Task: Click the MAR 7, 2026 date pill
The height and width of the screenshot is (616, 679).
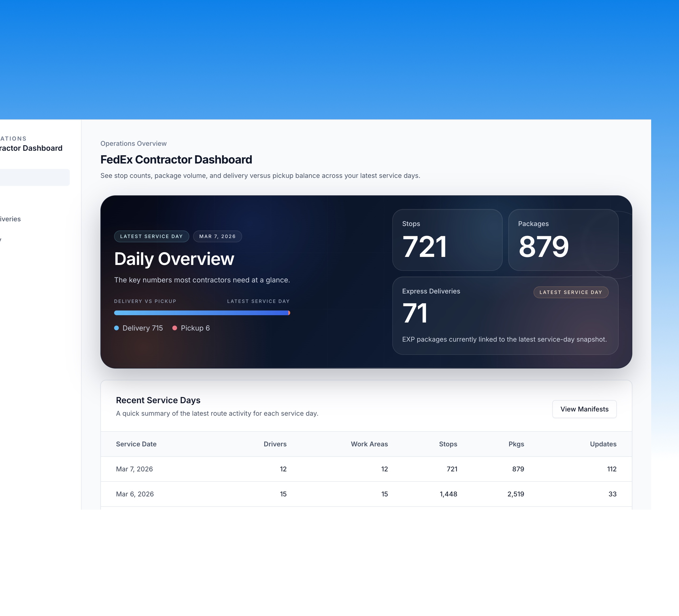Action: tap(217, 236)
